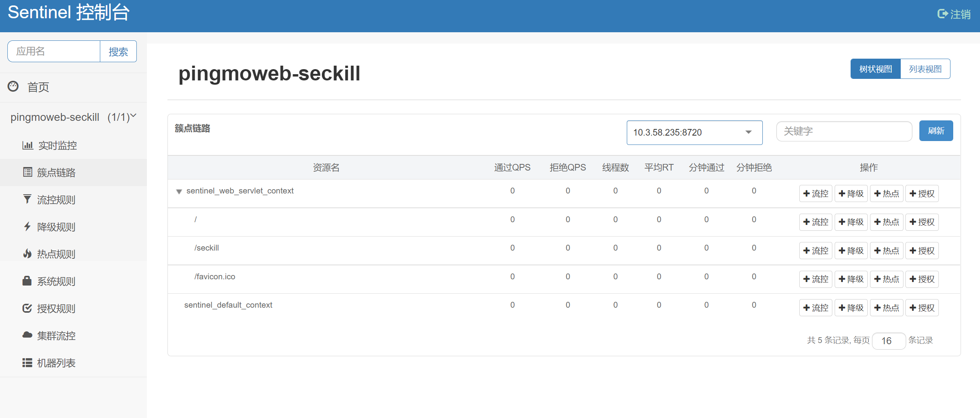Click the 关键字 keyword input field
Viewport: 980px width, 418px height.
[843, 131]
